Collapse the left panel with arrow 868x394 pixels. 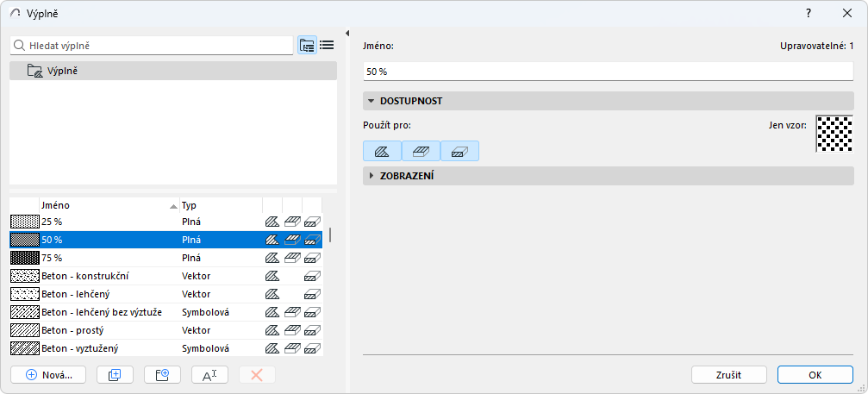347,34
